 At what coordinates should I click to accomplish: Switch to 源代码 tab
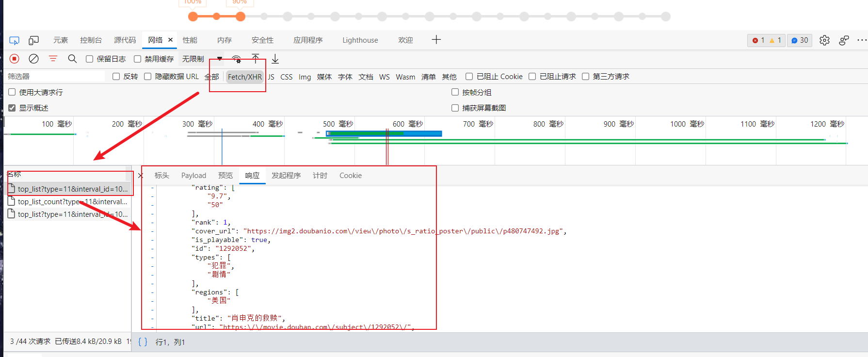point(125,40)
